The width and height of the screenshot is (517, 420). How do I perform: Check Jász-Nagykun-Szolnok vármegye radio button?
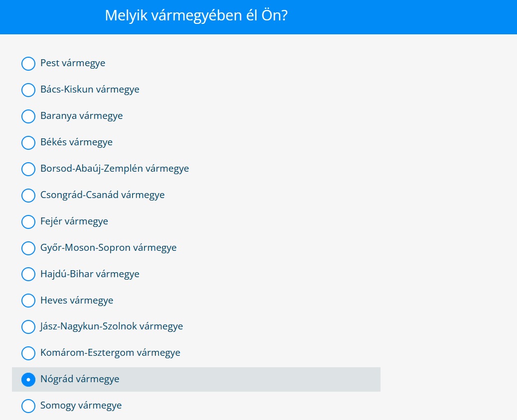28,327
